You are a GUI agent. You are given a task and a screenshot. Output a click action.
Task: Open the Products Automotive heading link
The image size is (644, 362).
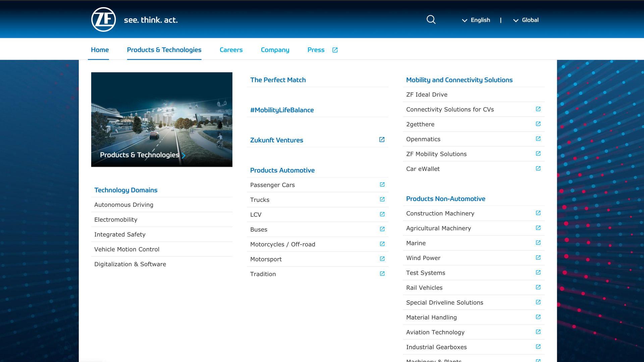(x=282, y=170)
